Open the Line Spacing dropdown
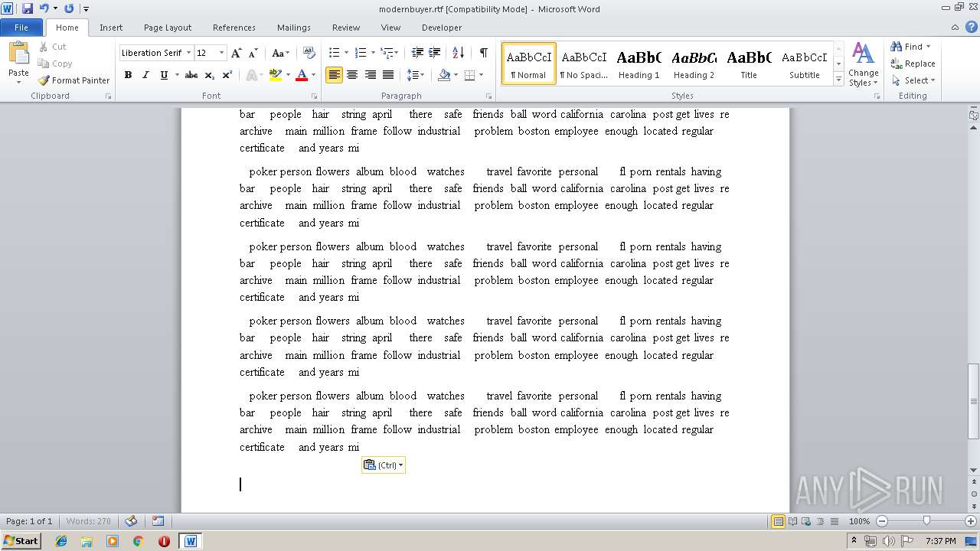Screen dimensions: 980x551 coord(415,75)
